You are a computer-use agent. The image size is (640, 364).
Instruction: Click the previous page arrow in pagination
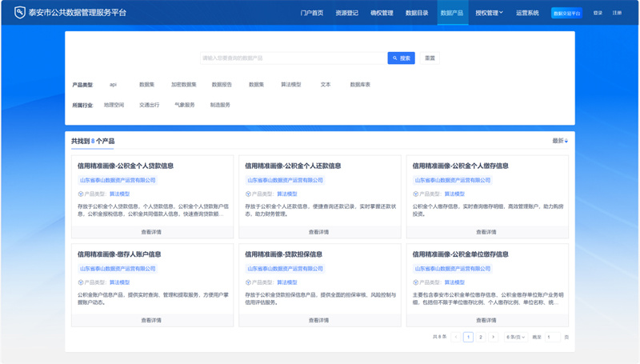click(x=456, y=338)
